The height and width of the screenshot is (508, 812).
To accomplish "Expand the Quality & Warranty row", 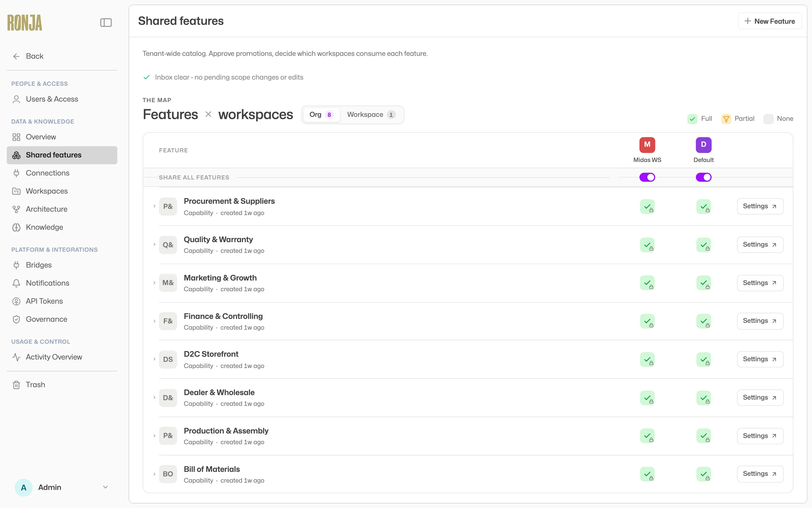I will pyautogui.click(x=154, y=245).
